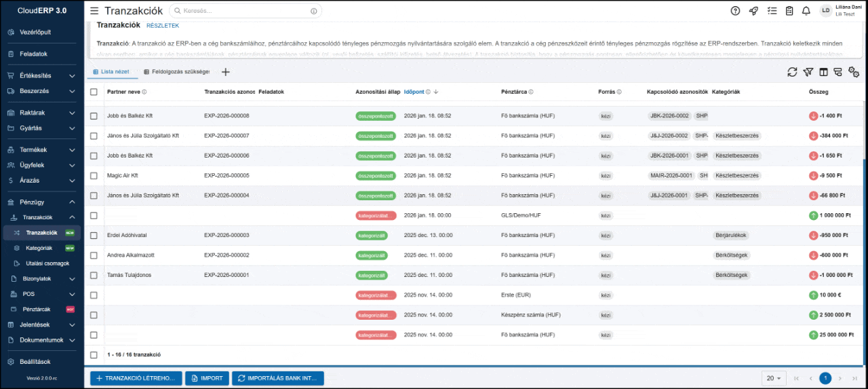Go to first page arrow

[x=796, y=378]
